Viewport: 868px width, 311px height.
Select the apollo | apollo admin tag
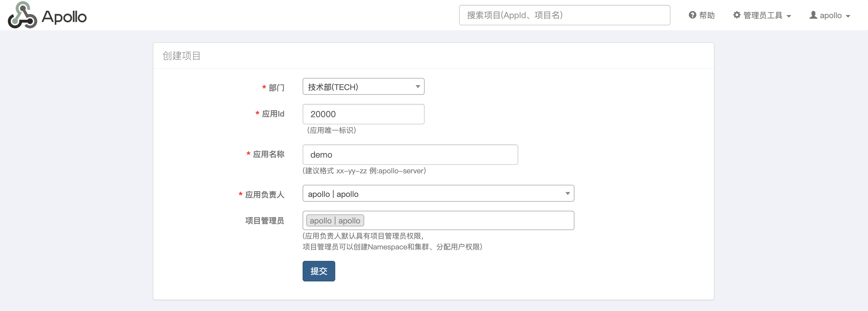(x=335, y=221)
